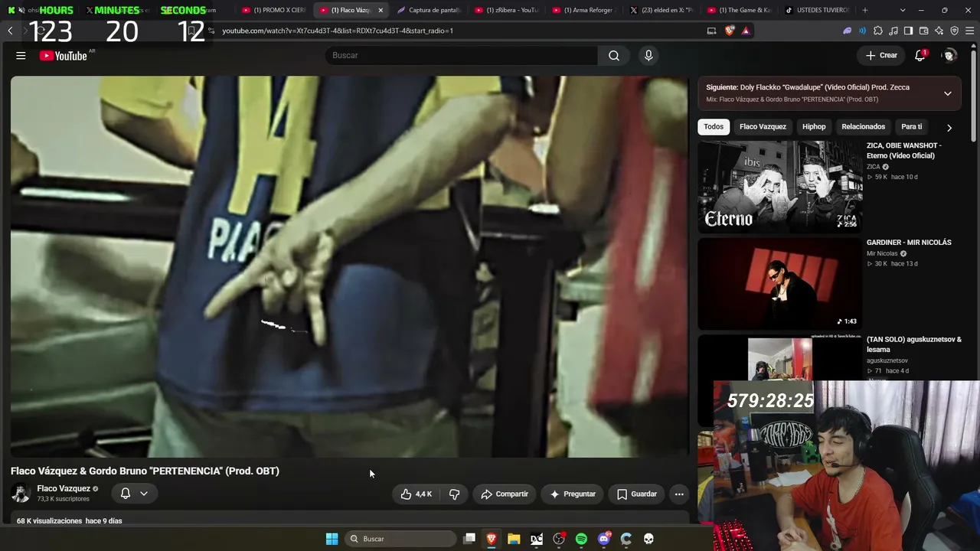Open File Explorer from the taskbar
This screenshot has height=551, width=980.
pos(514,539)
